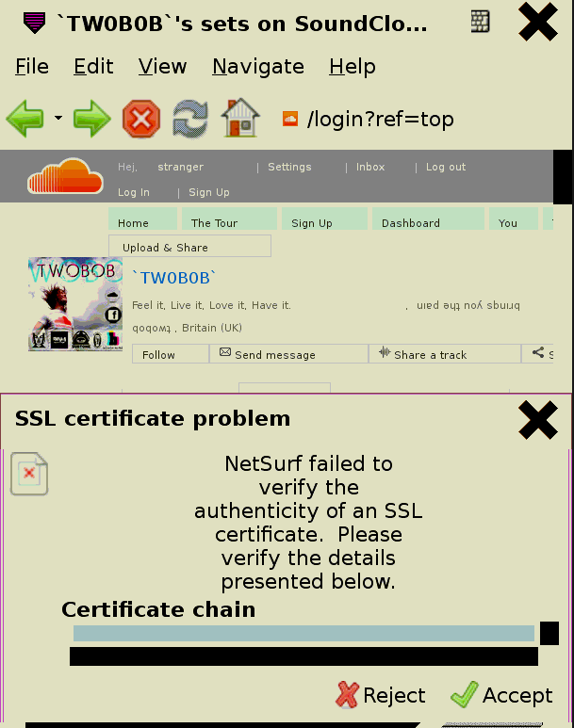Click the envelope icon on Send message
The image size is (574, 728).
click(x=225, y=352)
